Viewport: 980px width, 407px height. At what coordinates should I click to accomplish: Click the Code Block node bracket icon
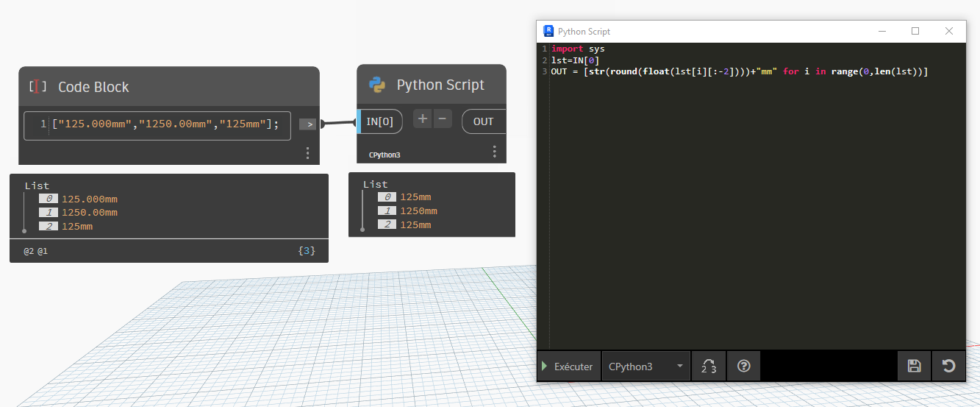click(x=37, y=87)
